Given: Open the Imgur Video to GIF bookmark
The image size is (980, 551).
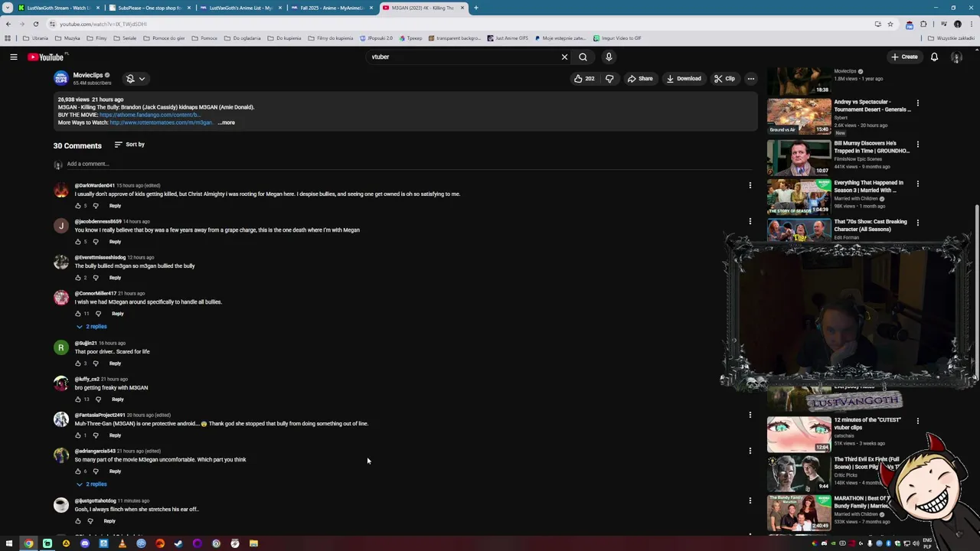Looking at the screenshot, I should pos(617,38).
